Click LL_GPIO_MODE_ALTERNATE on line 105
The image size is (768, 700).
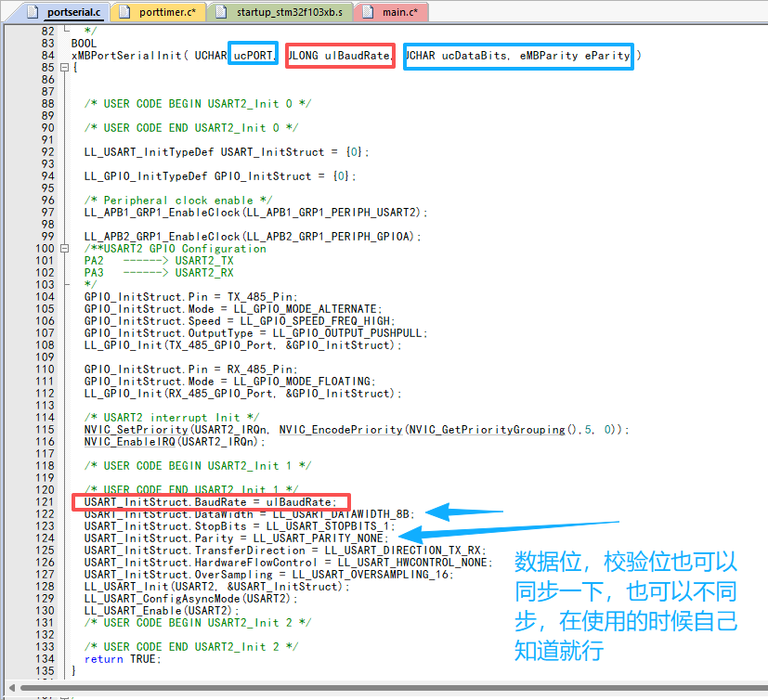306,309
